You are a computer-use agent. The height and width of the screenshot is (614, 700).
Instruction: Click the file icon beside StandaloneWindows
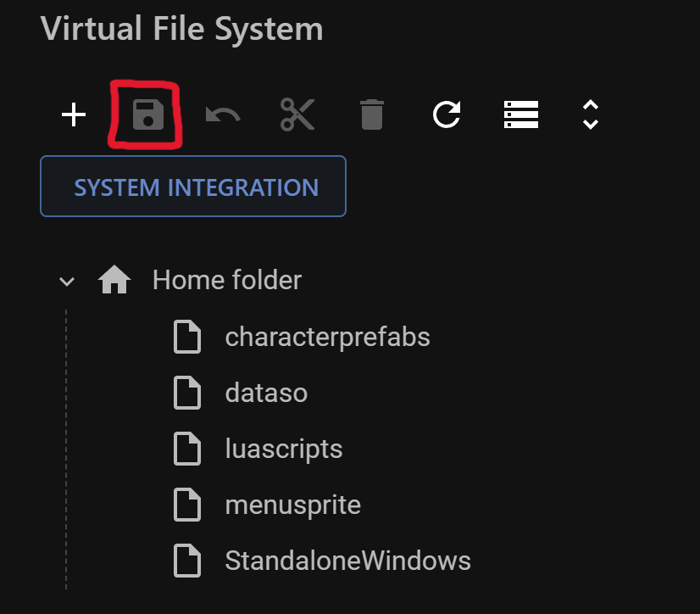187,561
